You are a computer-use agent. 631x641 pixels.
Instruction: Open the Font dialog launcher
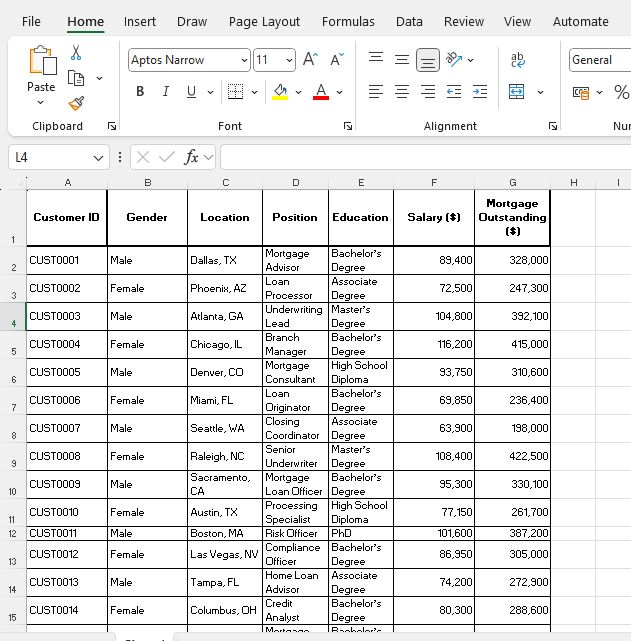point(348,127)
